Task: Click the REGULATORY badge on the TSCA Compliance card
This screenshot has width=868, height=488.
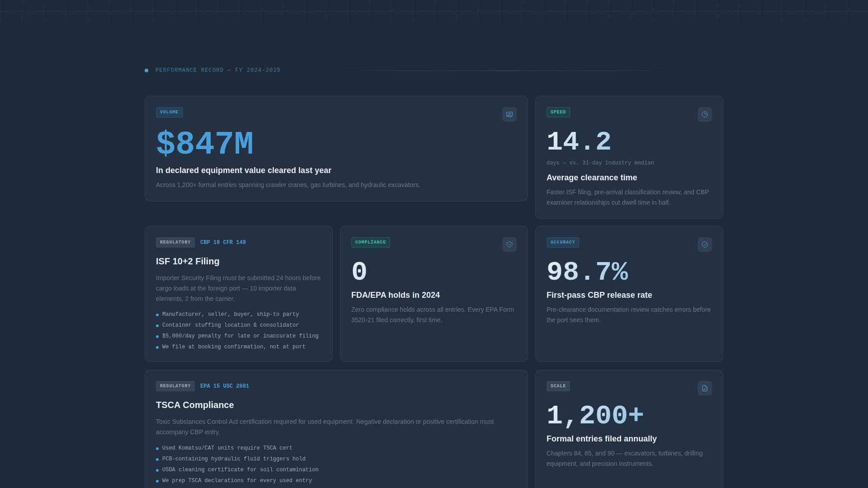Action: coord(175,386)
